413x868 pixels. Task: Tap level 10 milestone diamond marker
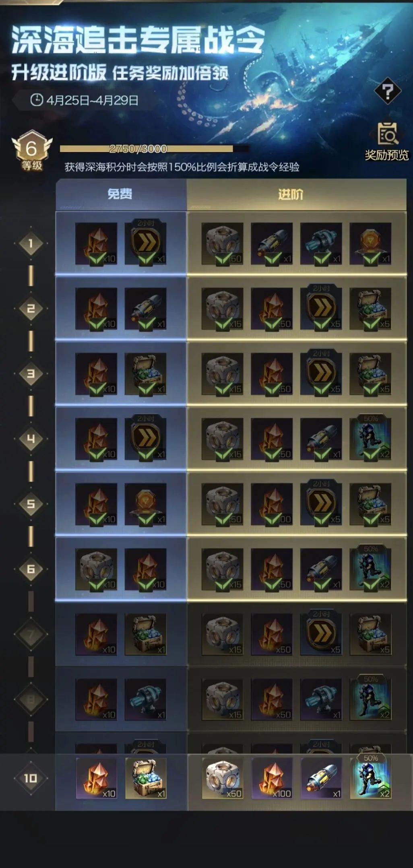point(31,778)
